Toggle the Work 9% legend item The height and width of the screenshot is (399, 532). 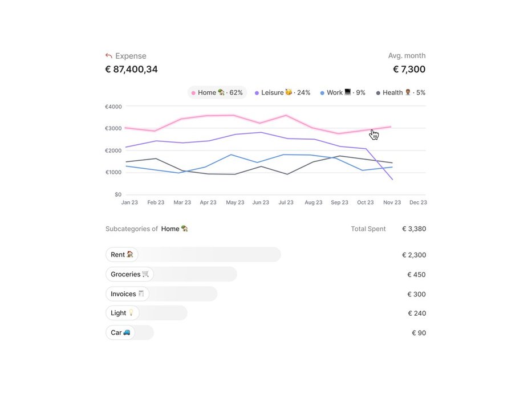pyautogui.click(x=343, y=92)
